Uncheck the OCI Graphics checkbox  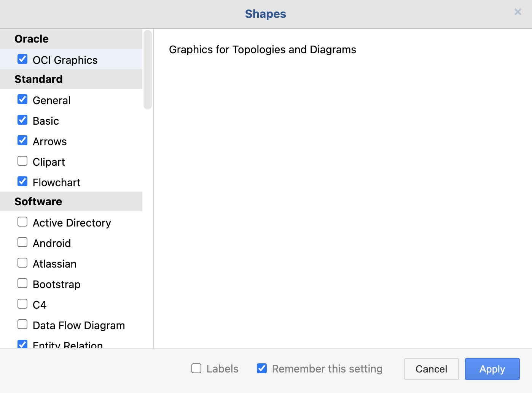(22, 59)
